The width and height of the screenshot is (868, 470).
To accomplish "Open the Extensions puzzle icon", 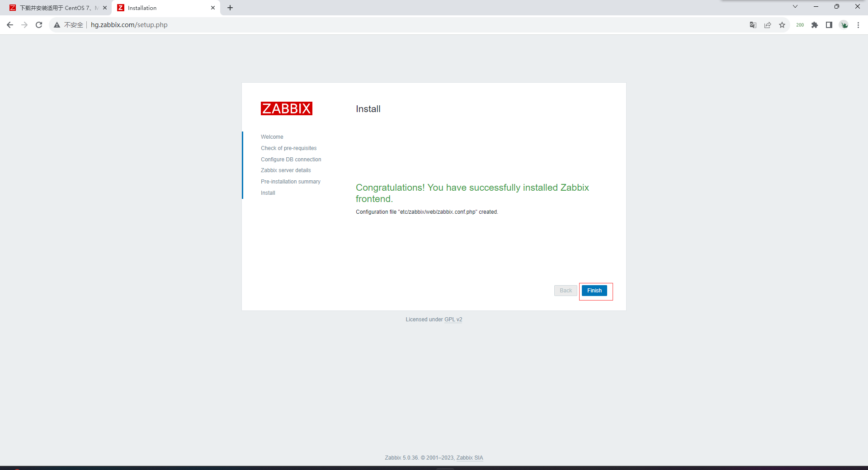I will pyautogui.click(x=815, y=25).
